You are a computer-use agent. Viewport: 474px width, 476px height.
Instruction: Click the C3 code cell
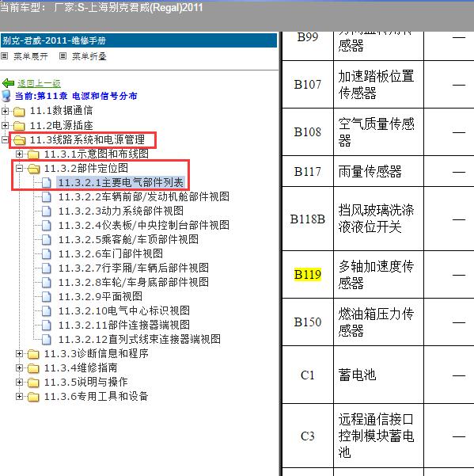tap(308, 436)
